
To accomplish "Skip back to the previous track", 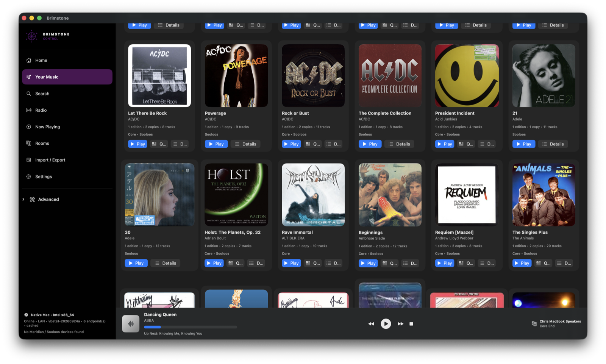I will [371, 324].
